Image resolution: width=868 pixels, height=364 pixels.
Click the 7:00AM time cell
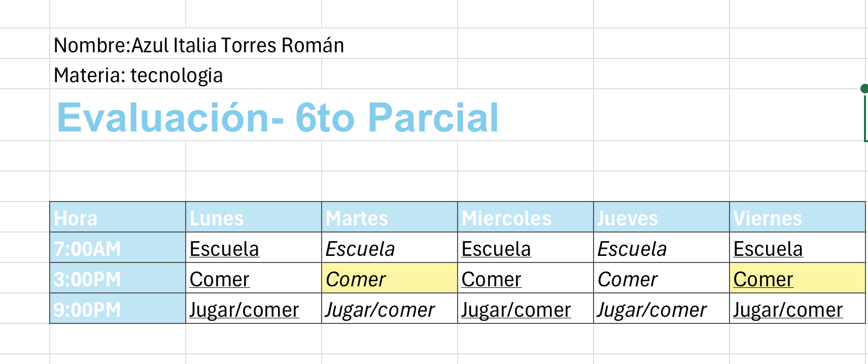pyautogui.click(x=118, y=248)
